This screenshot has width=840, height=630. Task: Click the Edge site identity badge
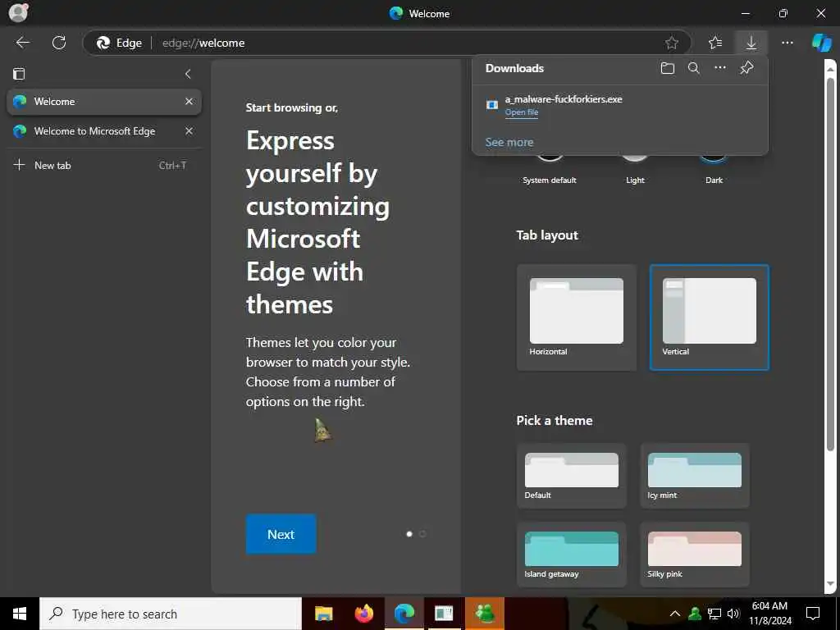(118, 43)
